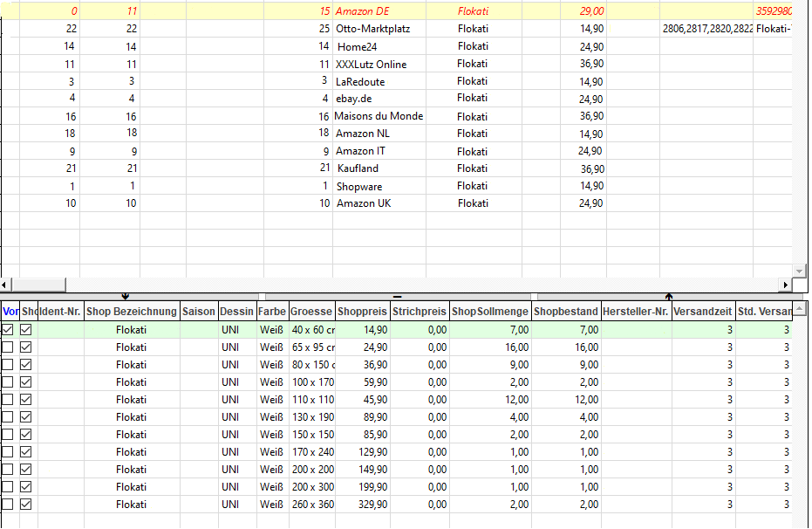Select the Dessin column header
Image resolution: width=812 pixels, height=529 pixels.
click(x=237, y=312)
